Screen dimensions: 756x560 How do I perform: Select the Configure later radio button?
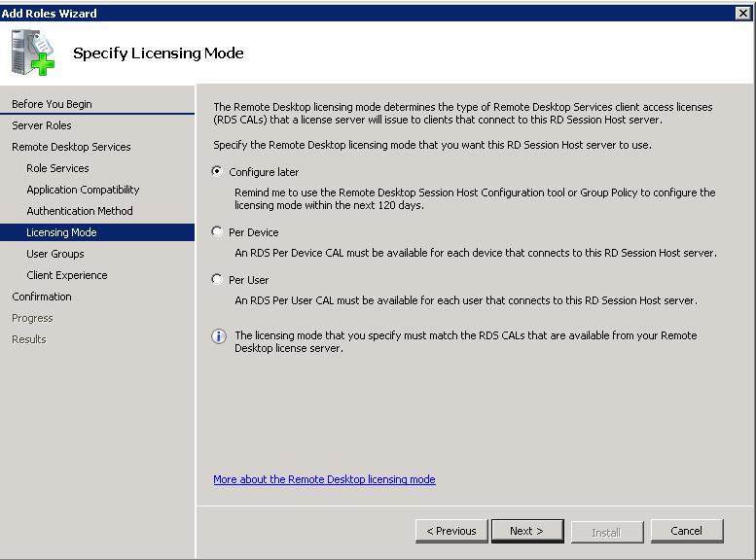(217, 171)
